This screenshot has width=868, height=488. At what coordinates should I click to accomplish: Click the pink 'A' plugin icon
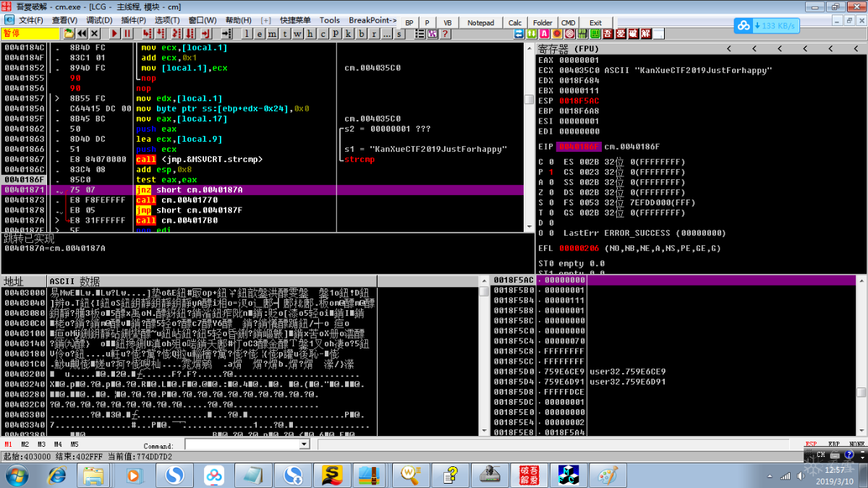click(x=545, y=33)
